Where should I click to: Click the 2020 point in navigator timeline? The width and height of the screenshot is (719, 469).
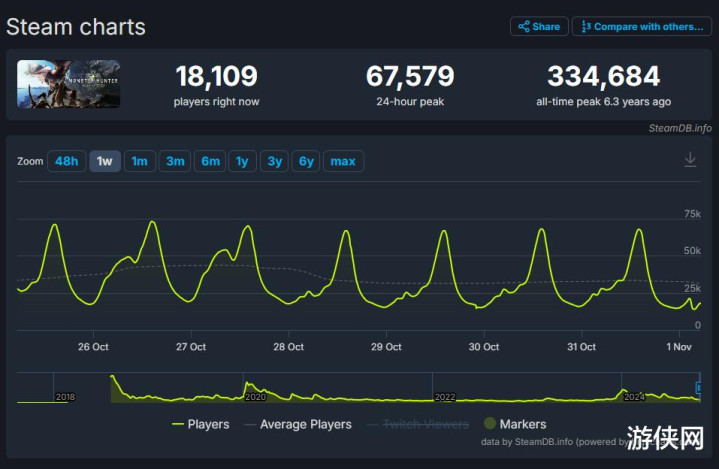click(x=255, y=397)
